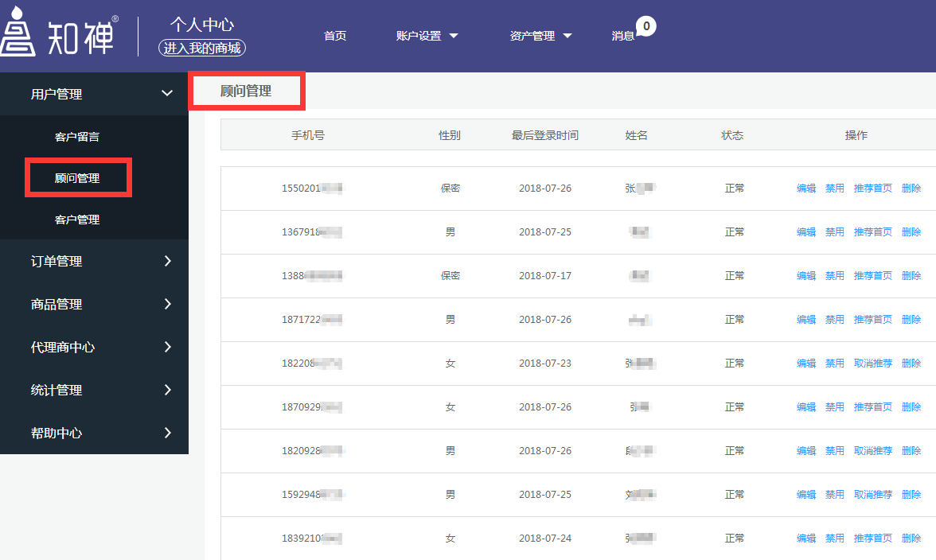Click 取消推荐 for phone 1820928 row
Image resolution: width=936 pixels, height=560 pixels.
tap(872, 450)
